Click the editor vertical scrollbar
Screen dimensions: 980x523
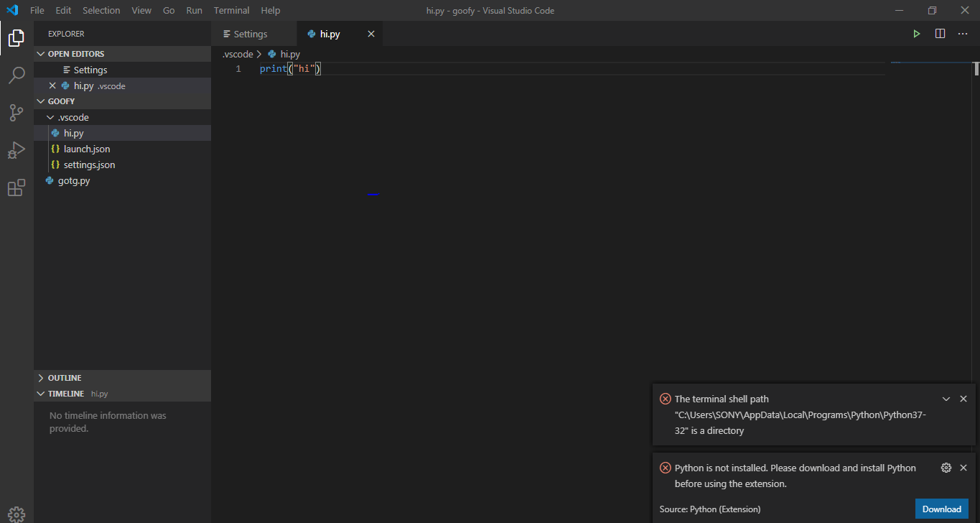pos(976,69)
